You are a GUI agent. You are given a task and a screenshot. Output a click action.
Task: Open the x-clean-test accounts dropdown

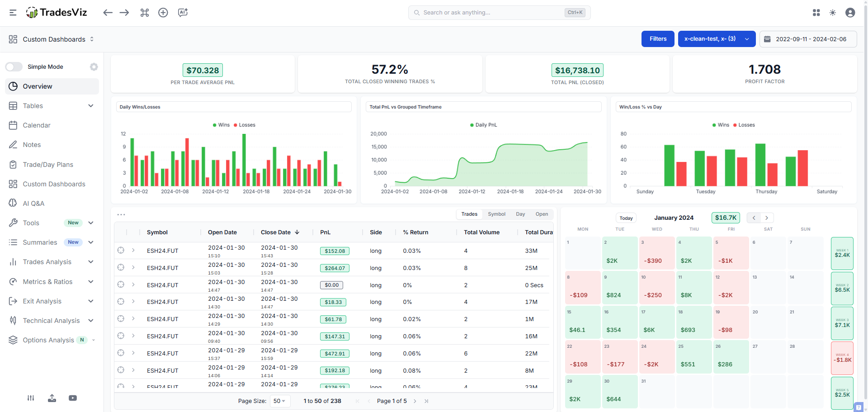(x=717, y=39)
